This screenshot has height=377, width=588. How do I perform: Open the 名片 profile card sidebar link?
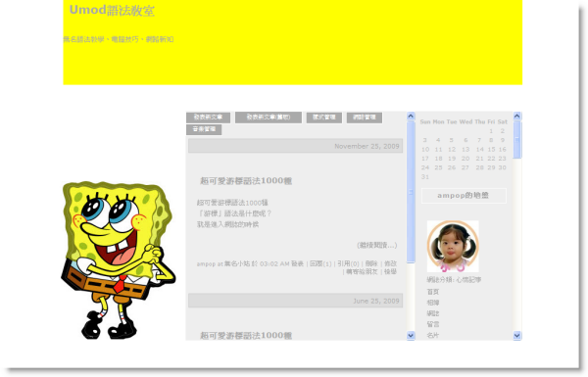tap(433, 335)
